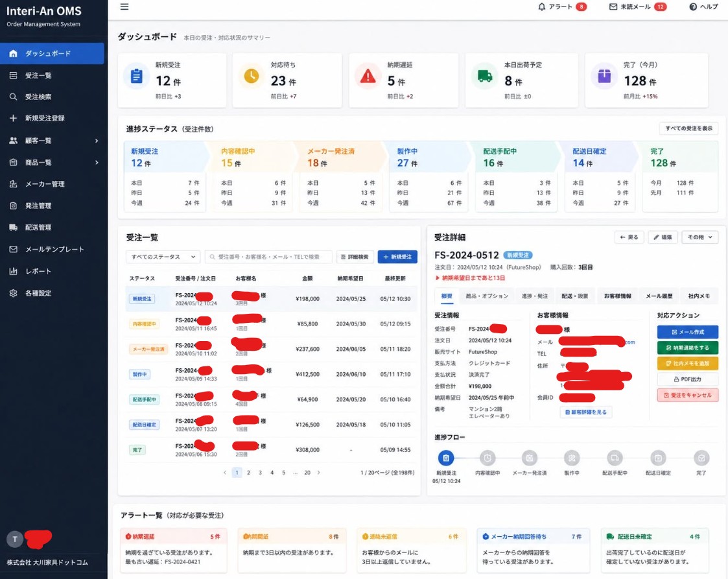Image resolution: width=728 pixels, height=579 pixels.
Task: Click 納期間近 alert card icon
Action: pos(246,537)
